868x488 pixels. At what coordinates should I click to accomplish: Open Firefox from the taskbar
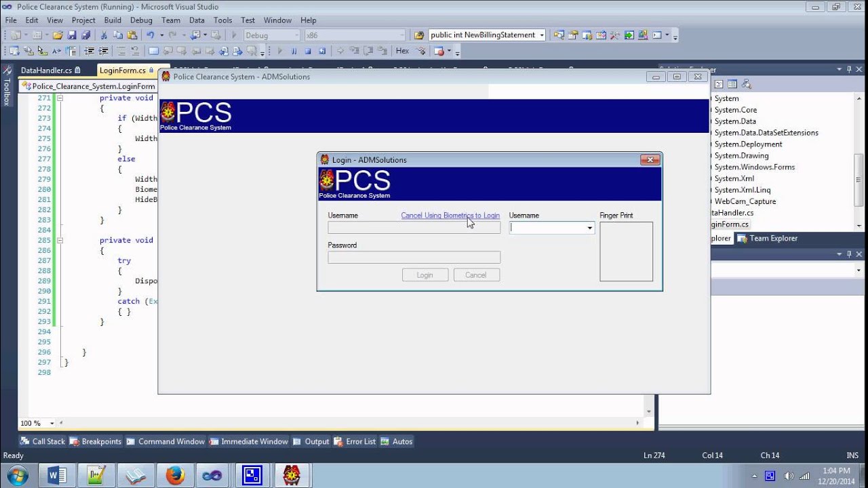coord(175,476)
